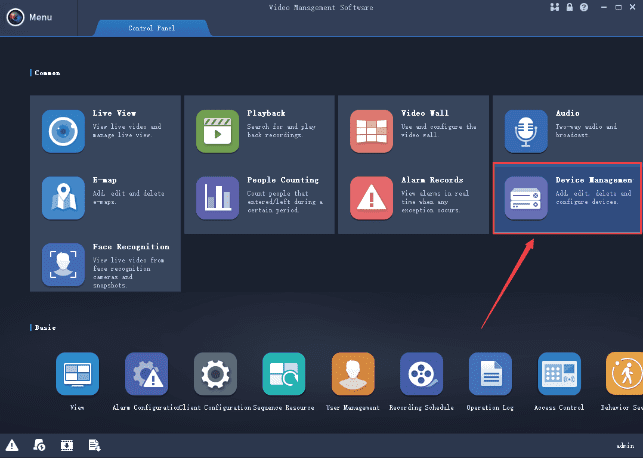The width and height of the screenshot is (643, 458).
Task: Open People Counting statistics
Action: pyautogui.click(x=217, y=198)
